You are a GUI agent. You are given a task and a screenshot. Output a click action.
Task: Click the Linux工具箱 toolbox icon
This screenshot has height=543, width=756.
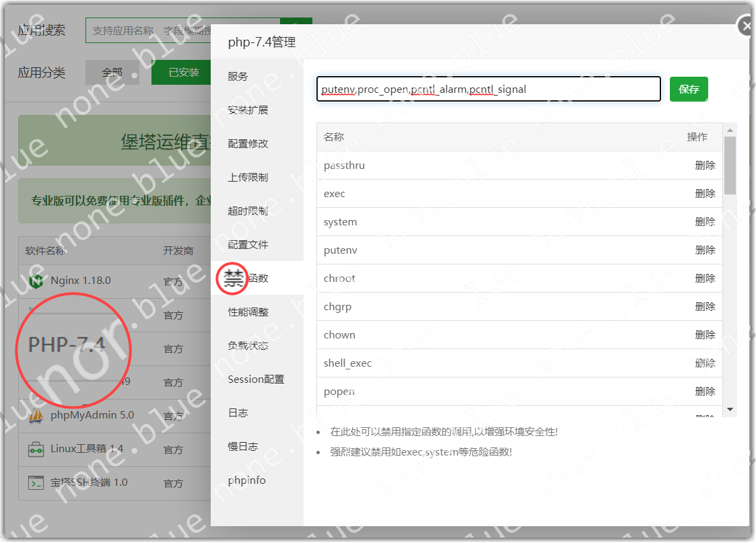(36, 449)
